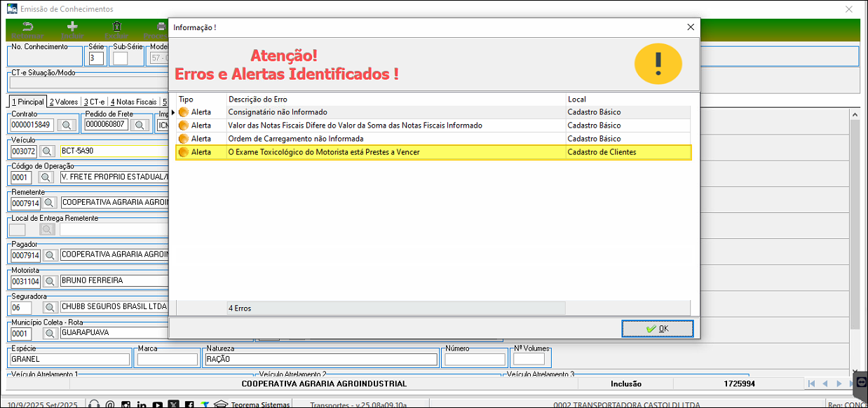Click the Seguradora code field 06

[21, 307]
